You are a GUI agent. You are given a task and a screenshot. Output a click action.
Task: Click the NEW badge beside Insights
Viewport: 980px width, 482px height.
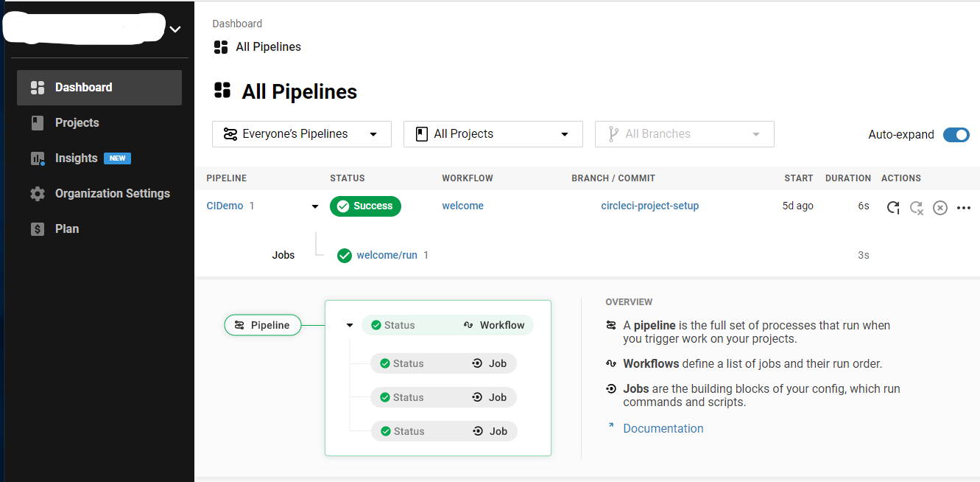point(117,158)
